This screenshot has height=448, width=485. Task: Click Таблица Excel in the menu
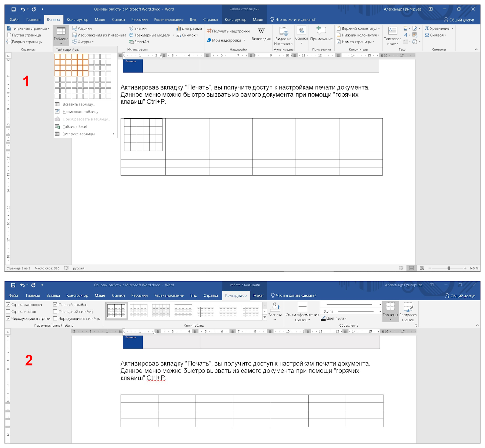pyautogui.click(x=75, y=126)
